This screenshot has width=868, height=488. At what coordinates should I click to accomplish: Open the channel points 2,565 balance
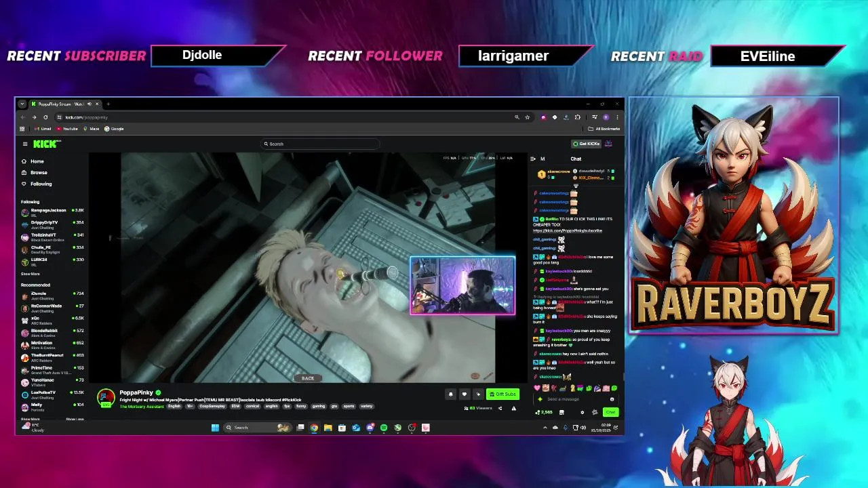coord(544,412)
